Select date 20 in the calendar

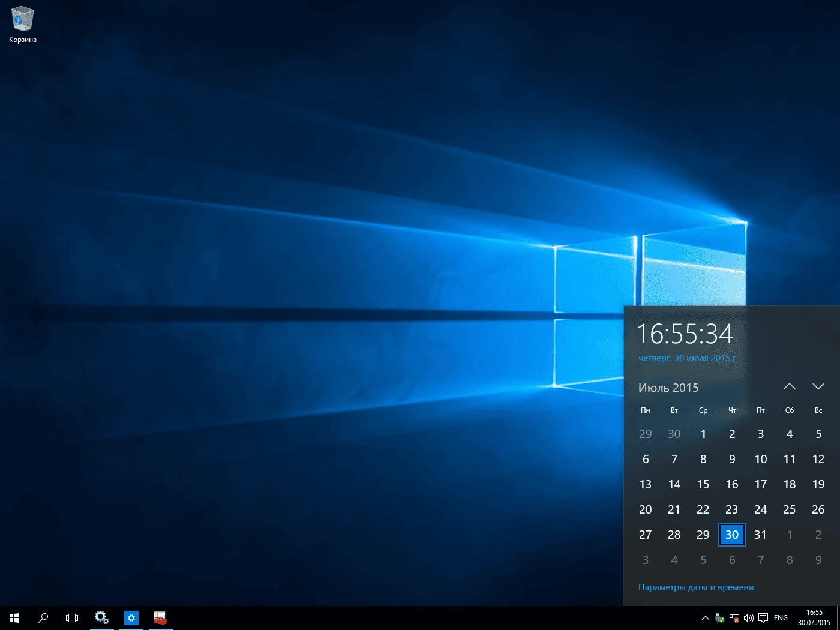click(x=646, y=509)
